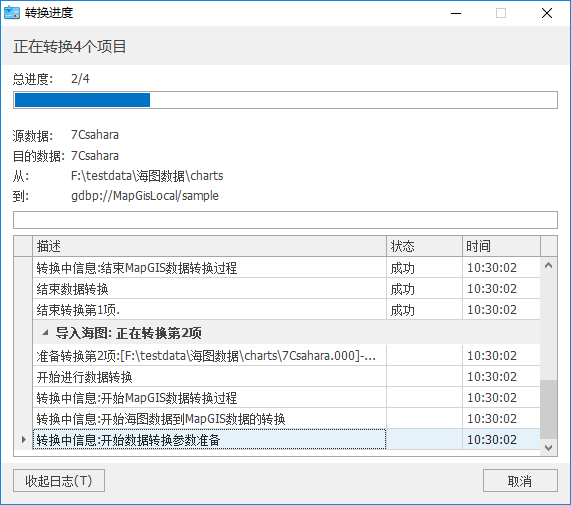Minimize the 转换进度 window
The width and height of the screenshot is (571, 505).
[456, 13]
